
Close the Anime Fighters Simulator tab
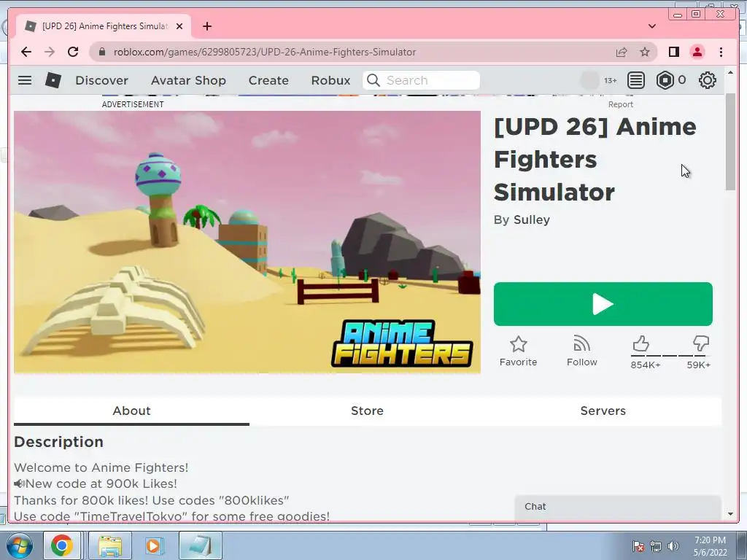coord(179,26)
